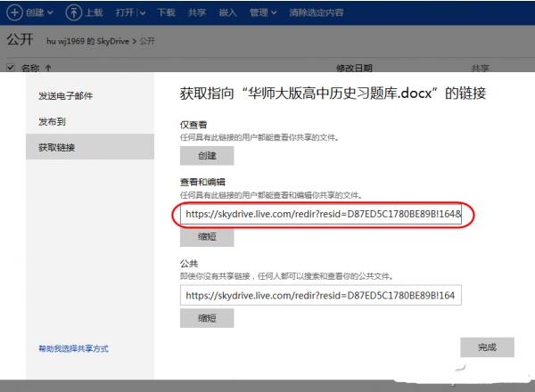Open hu wj1969 的 SkyDrive breadcrumb
535x392 pixels.
[87, 41]
